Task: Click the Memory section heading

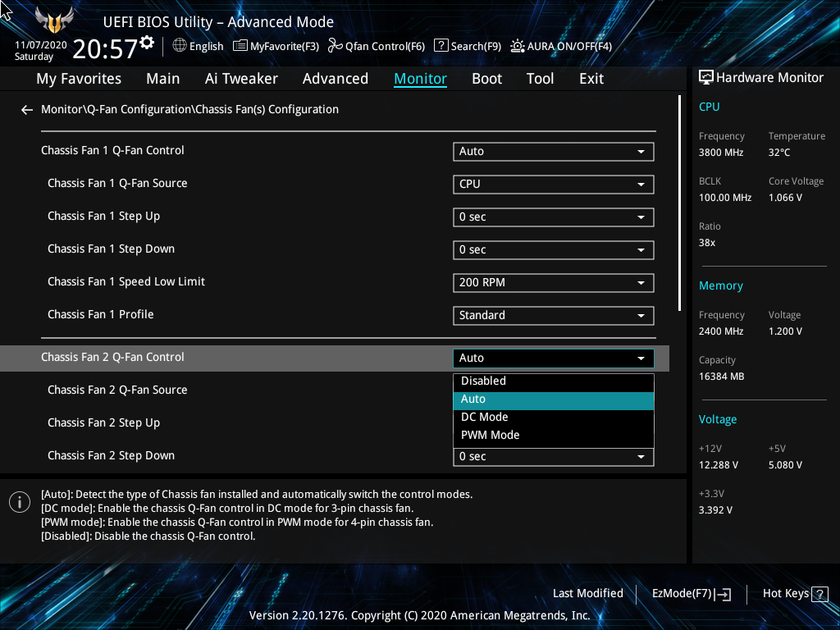Action: click(720, 286)
